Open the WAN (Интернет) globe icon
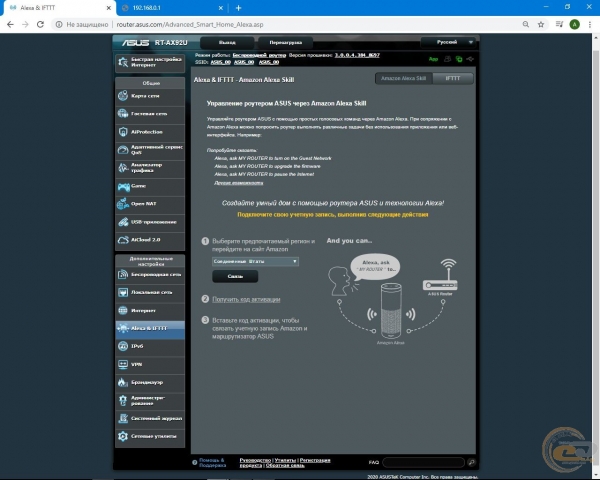Viewport: 600px width, 480px height. pyautogui.click(x=123, y=310)
